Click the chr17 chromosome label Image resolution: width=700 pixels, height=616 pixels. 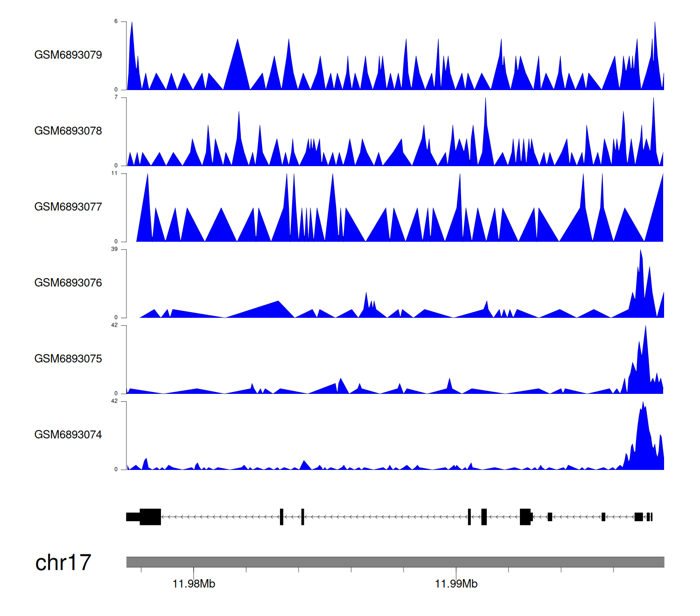(x=63, y=563)
